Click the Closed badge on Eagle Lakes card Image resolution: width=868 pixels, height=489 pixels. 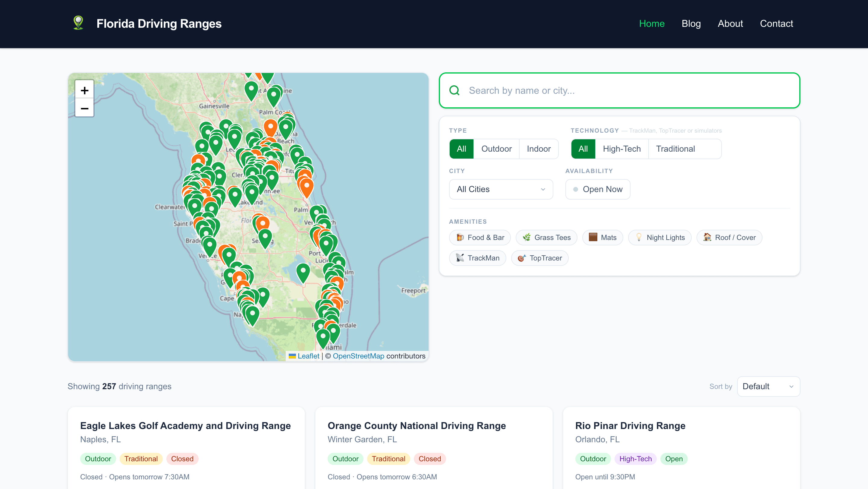[x=182, y=459]
